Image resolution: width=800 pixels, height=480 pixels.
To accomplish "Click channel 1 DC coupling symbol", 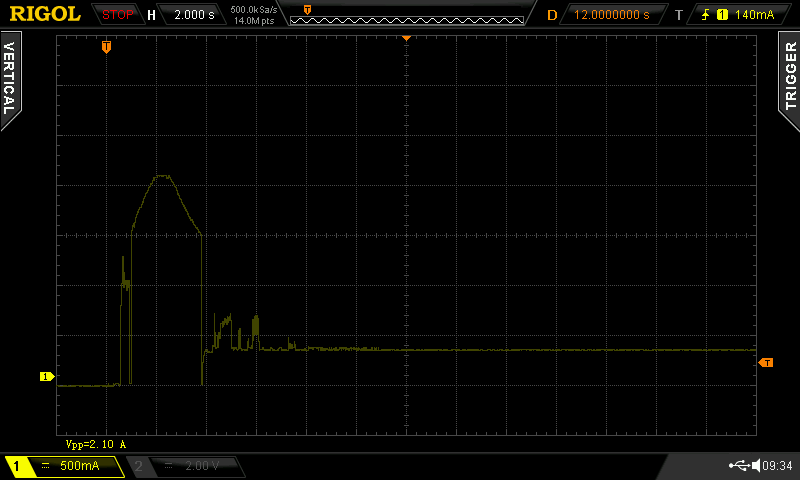I will click(45, 465).
